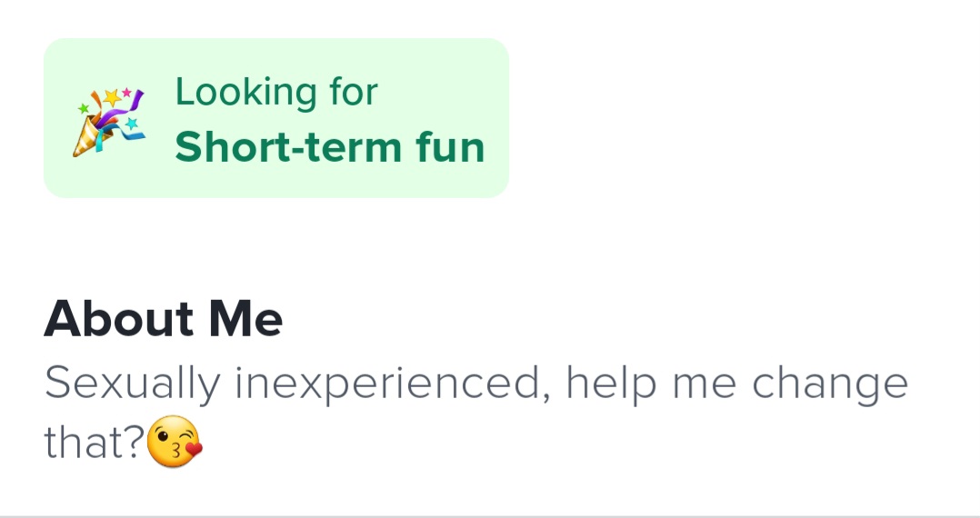The image size is (980, 518).
Task: Tap the horizontal divider below the bio
Action: pyautogui.click(x=490, y=515)
